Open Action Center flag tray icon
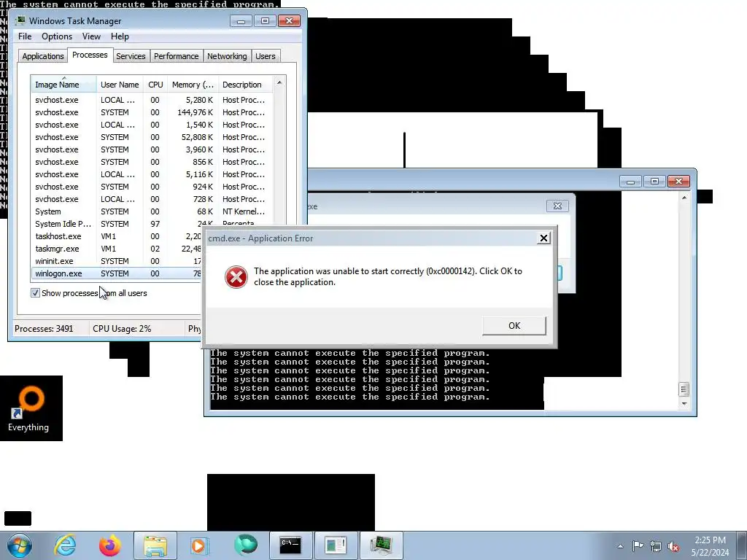This screenshot has width=747, height=560. (x=638, y=545)
